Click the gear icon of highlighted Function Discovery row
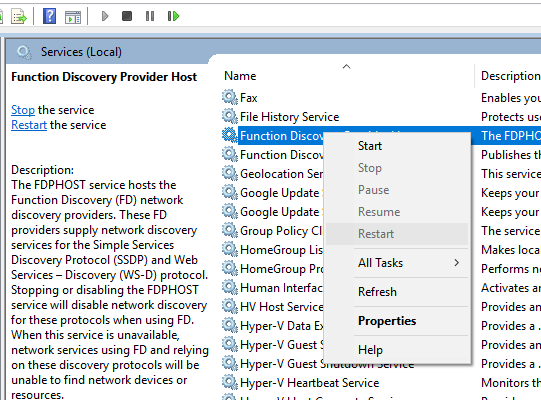541x400 pixels. [229, 135]
